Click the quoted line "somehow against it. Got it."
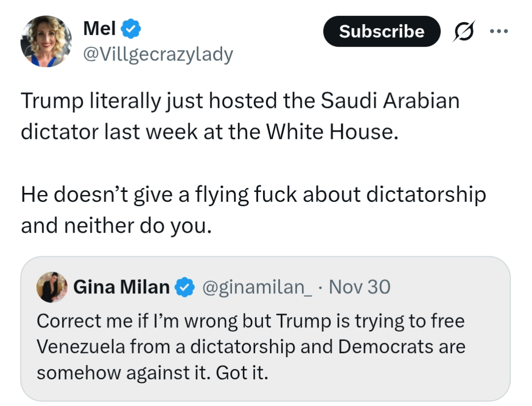The width and height of the screenshot is (532, 406). coord(153,373)
